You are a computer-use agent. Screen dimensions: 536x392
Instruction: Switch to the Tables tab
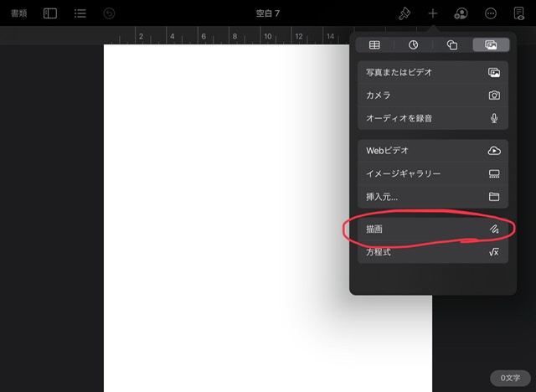point(375,45)
